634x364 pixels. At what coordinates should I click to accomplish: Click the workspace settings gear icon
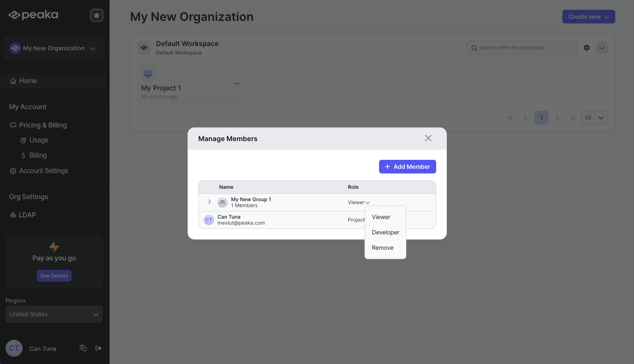point(587,48)
